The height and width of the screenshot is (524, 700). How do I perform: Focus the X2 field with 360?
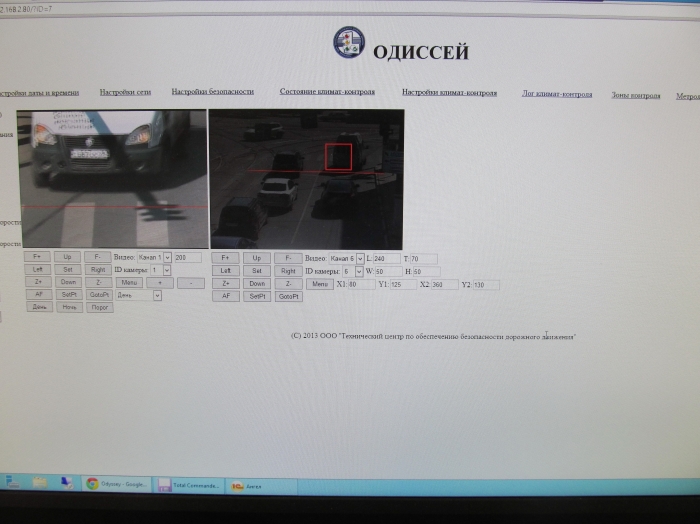click(x=445, y=284)
